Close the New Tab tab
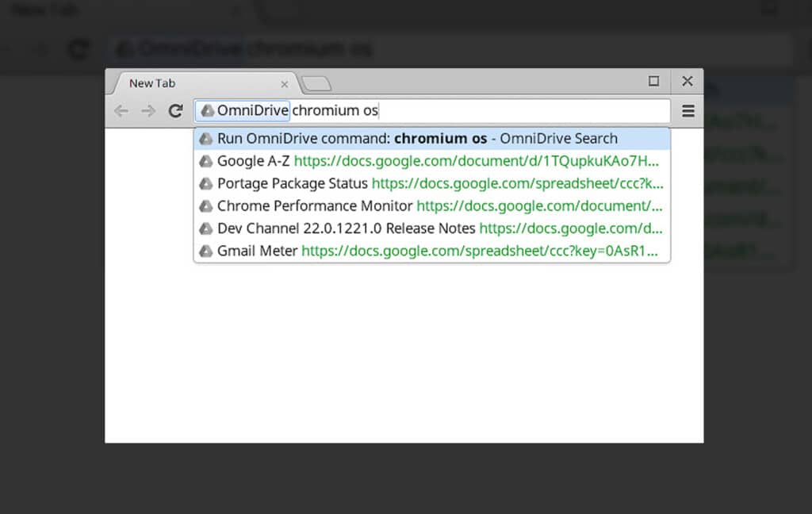The height and width of the screenshot is (514, 812). pyautogui.click(x=285, y=84)
